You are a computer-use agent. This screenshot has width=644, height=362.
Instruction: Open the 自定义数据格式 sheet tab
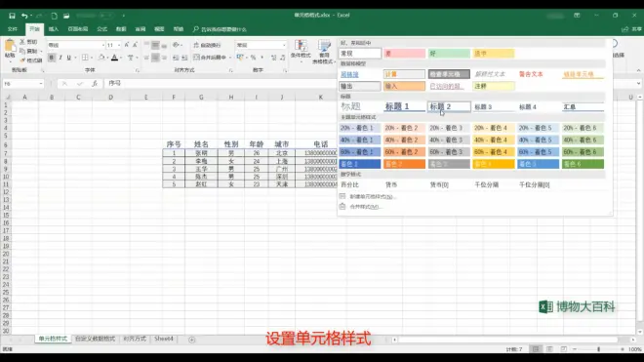(95, 339)
